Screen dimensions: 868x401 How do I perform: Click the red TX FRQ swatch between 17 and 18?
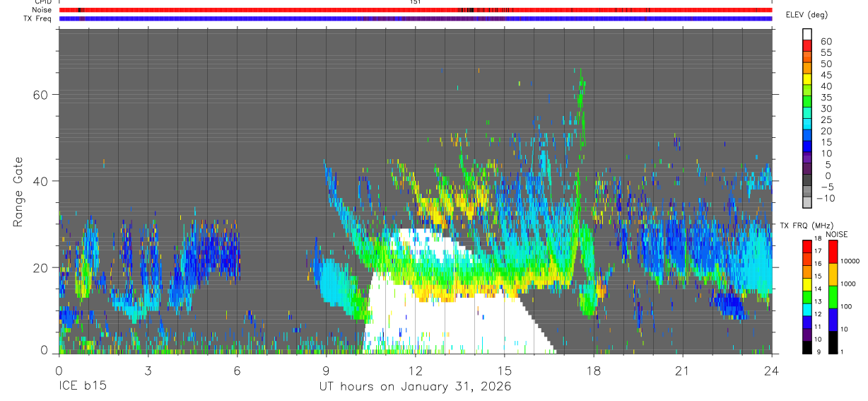coord(807,246)
